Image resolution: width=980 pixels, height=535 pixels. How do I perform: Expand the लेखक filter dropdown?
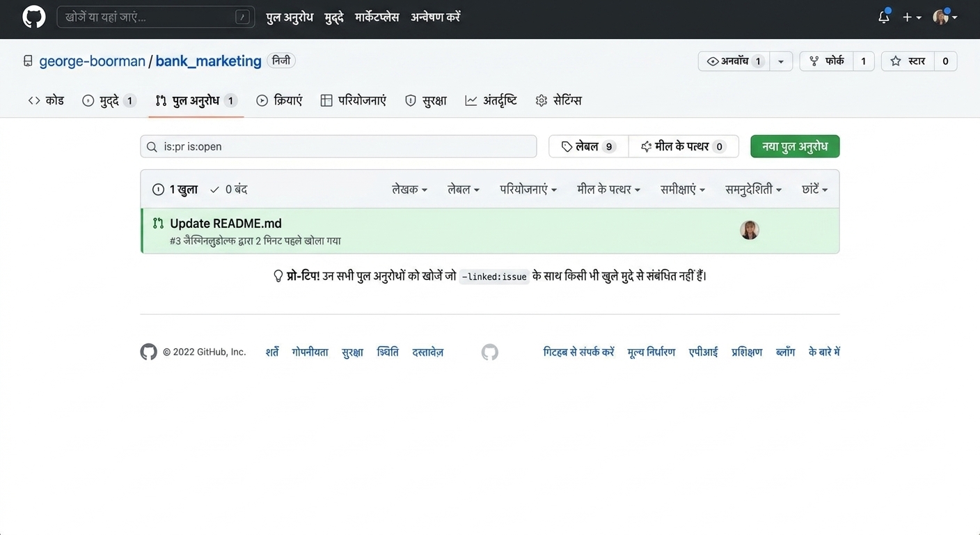[409, 189]
